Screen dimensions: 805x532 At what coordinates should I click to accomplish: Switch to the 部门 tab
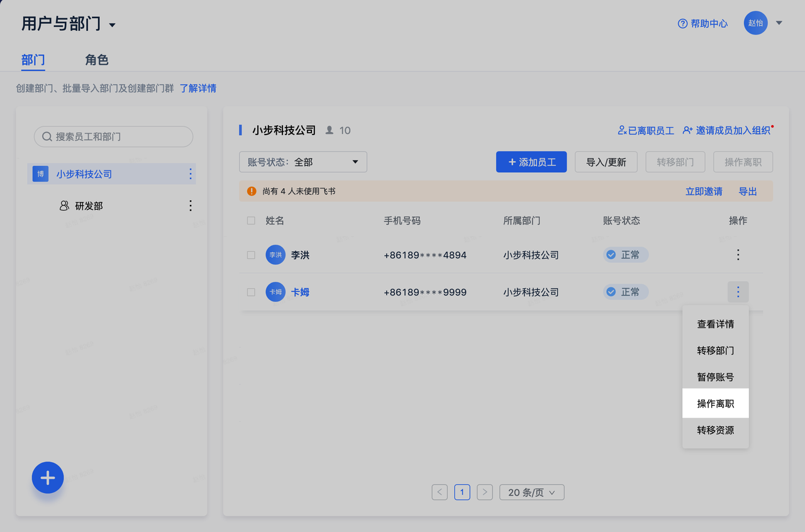(x=33, y=60)
